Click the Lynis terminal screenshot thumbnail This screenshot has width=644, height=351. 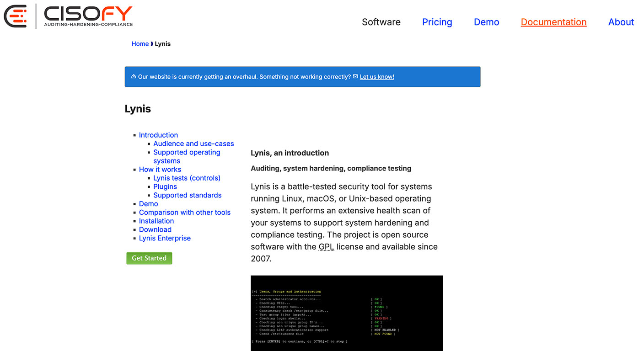[347, 314]
